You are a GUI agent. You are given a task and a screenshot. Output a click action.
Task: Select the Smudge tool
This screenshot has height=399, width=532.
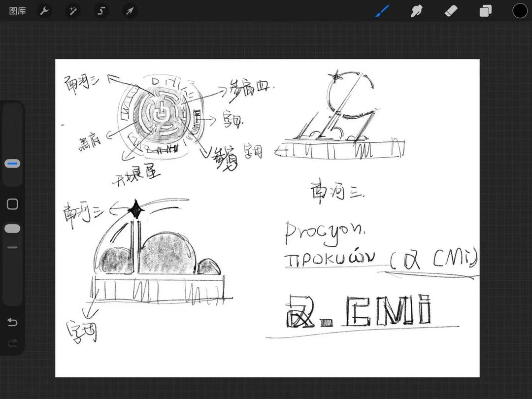pyautogui.click(x=417, y=11)
